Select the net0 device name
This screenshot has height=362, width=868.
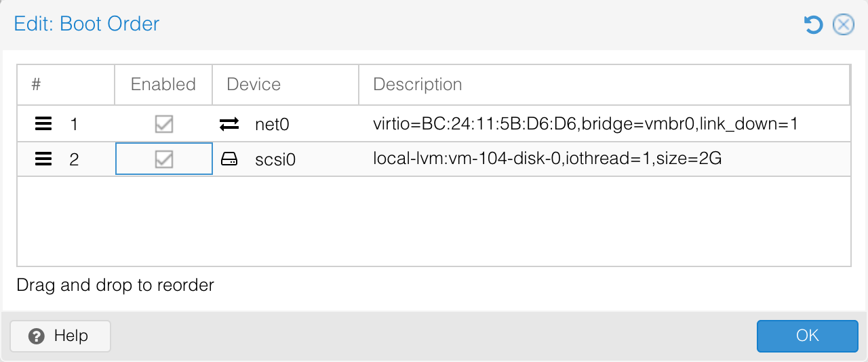click(x=272, y=125)
